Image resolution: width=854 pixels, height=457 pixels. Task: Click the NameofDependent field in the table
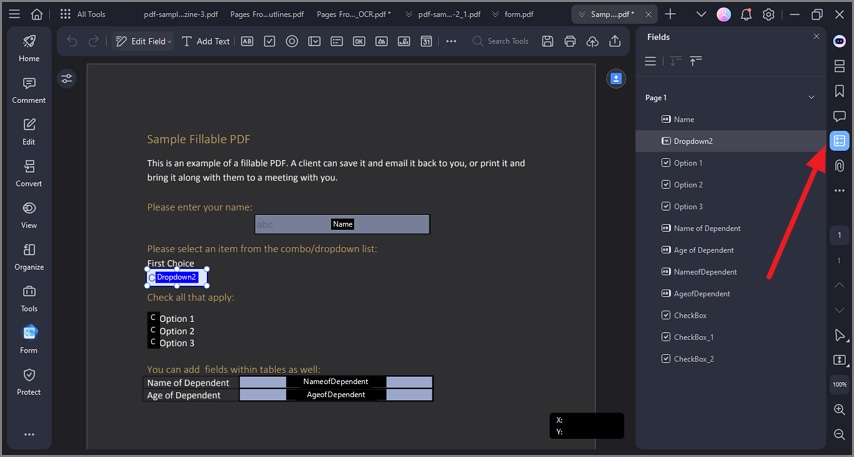tap(336, 382)
